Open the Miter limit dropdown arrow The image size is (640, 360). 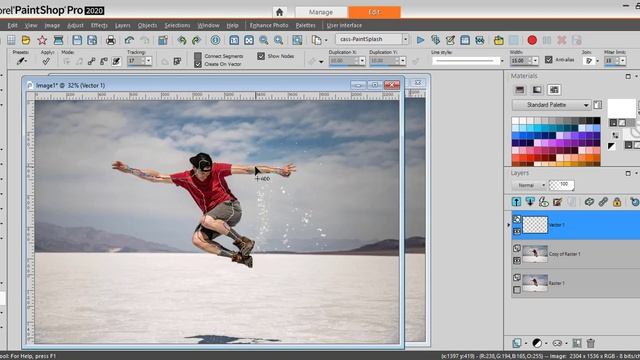[623, 61]
